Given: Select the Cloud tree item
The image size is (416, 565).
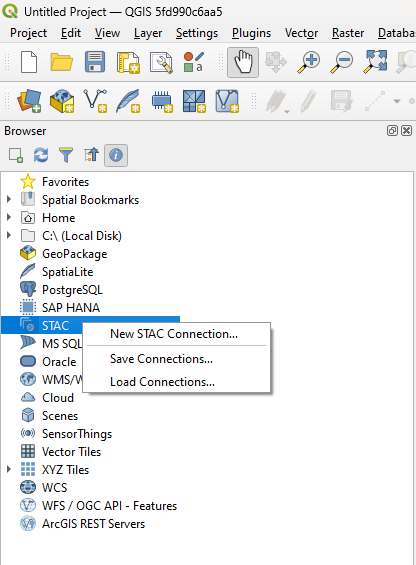Looking at the screenshot, I should (x=58, y=397).
